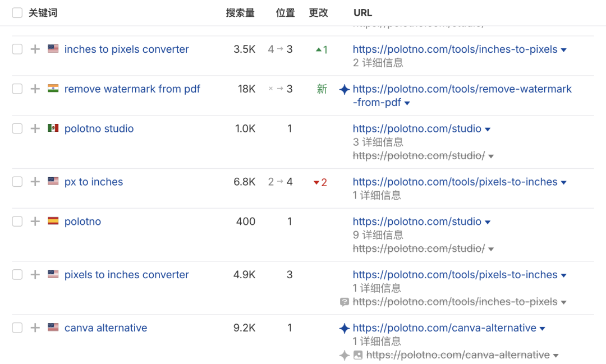Click Spain flag beside polotno keyword
Viewport: 606px width, 364px height.
[x=53, y=221]
